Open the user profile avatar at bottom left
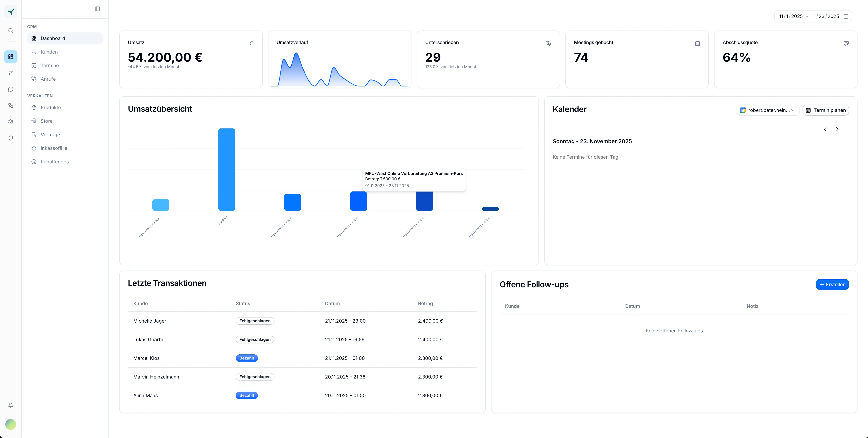Viewport: 868px width, 438px height. pos(11,424)
